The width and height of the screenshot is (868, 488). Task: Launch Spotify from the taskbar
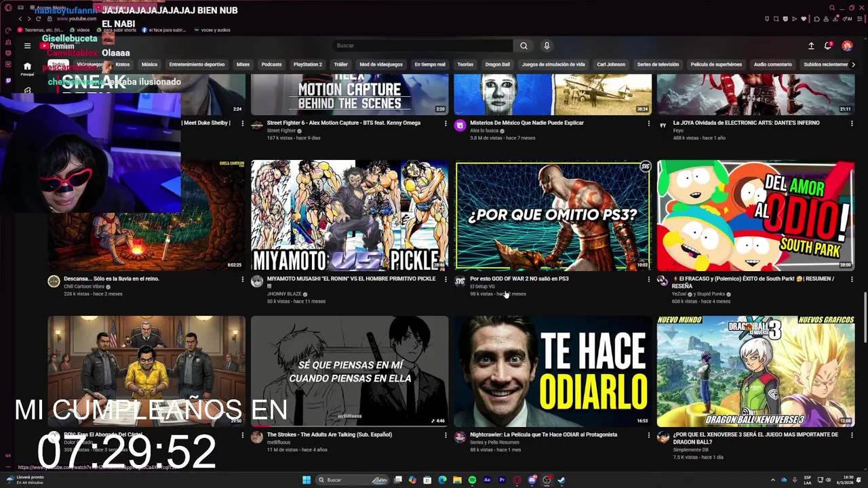point(472,480)
